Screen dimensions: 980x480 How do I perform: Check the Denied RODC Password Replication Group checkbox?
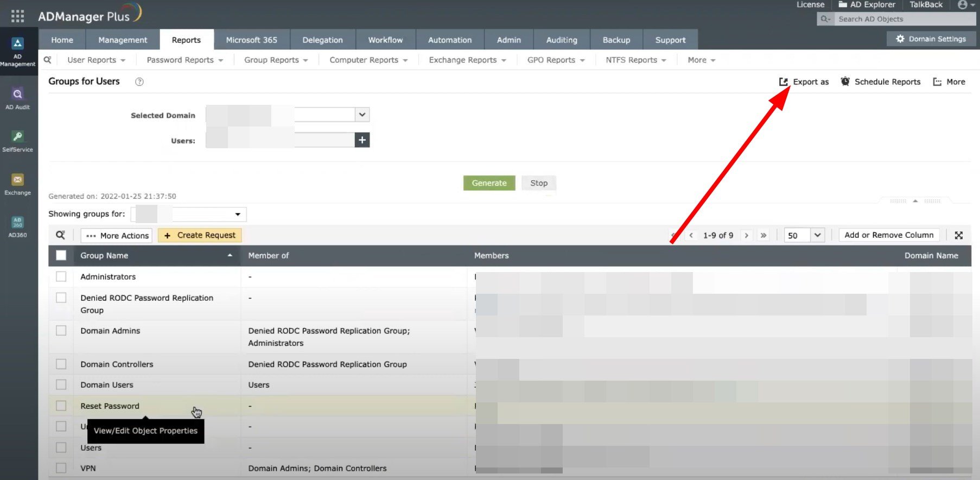click(x=61, y=298)
